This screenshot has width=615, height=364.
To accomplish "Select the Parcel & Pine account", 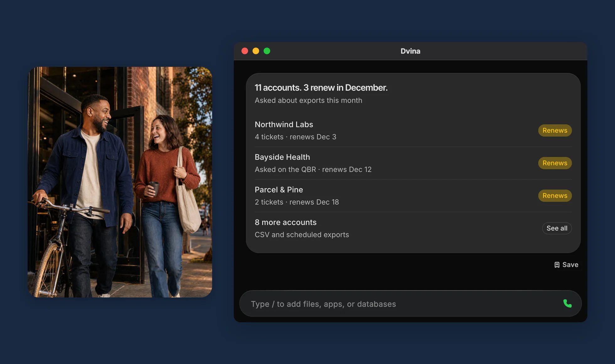I will (413, 196).
